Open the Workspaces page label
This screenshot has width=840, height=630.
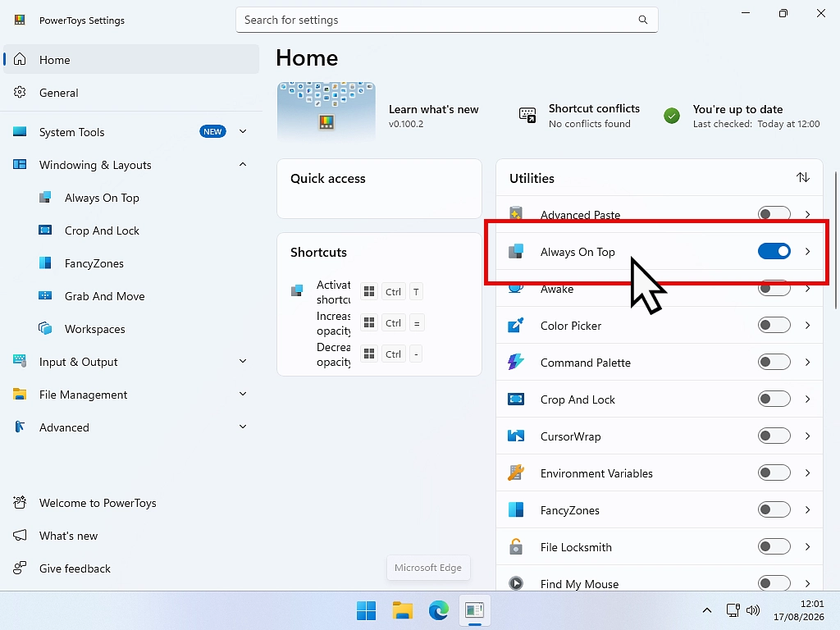coord(95,329)
